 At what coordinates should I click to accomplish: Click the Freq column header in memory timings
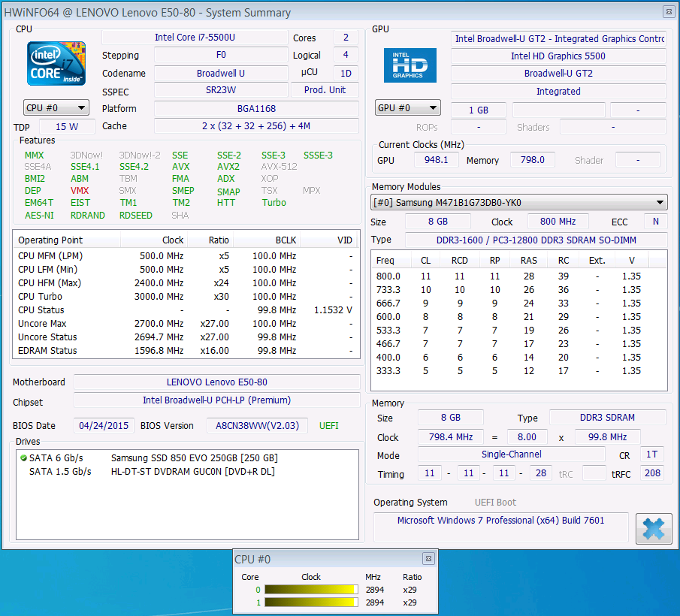391,260
